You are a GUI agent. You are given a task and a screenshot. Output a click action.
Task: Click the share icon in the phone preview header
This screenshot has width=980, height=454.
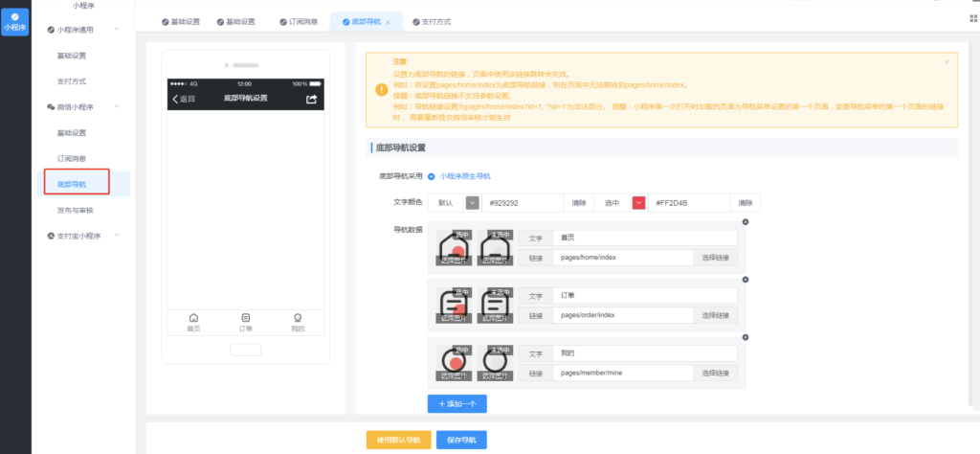coord(311,99)
